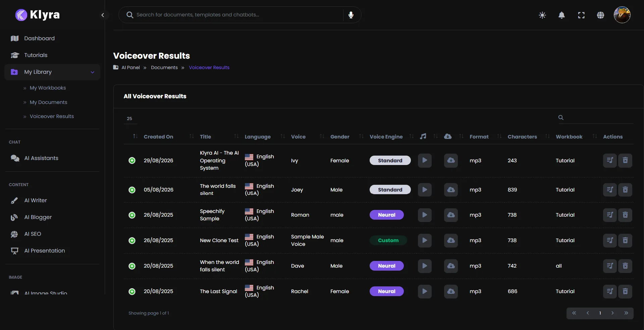Play The Last Signal audio
The image size is (644, 330).
[x=425, y=291]
